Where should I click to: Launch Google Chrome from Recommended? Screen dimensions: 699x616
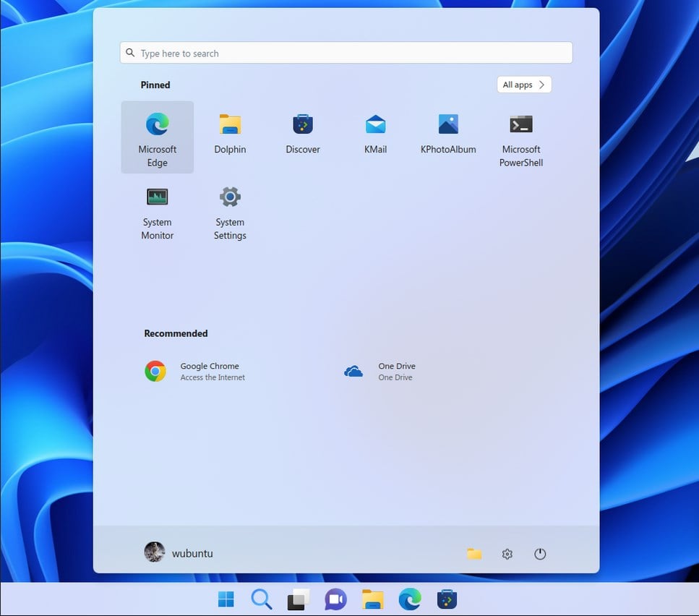(x=195, y=372)
